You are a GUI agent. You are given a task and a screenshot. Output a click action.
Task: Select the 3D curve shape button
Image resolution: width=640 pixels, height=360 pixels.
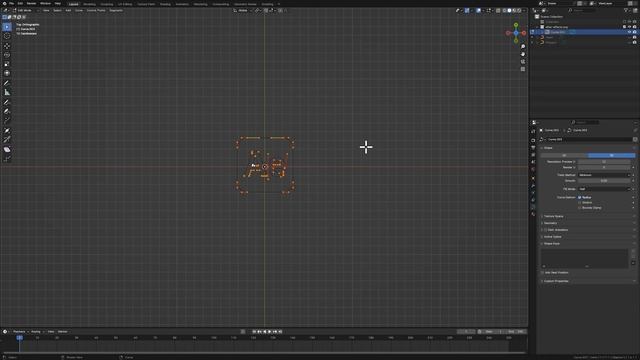[611, 156]
